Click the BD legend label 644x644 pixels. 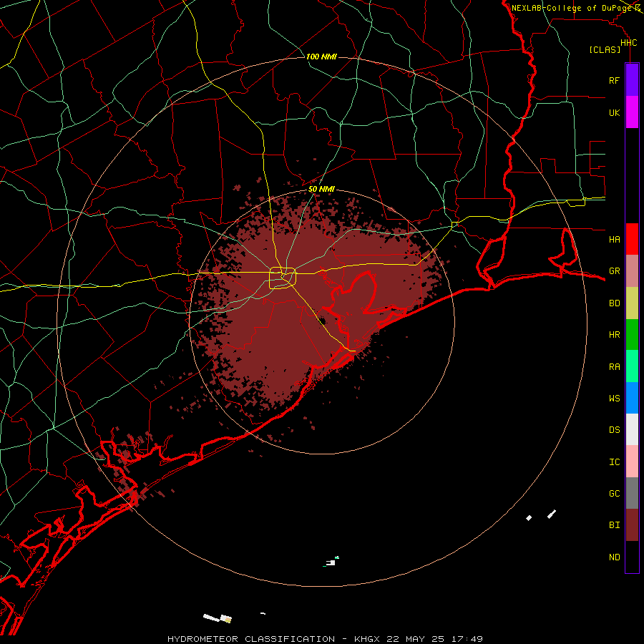pyautogui.click(x=614, y=303)
